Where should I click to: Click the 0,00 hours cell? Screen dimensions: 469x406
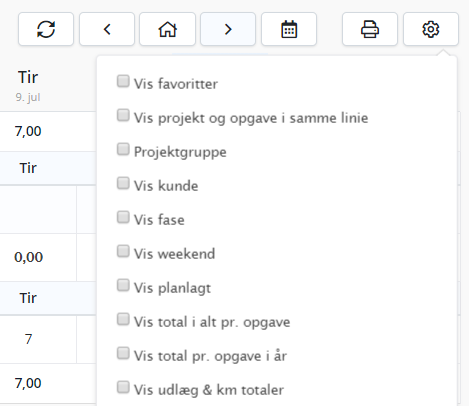(x=28, y=257)
